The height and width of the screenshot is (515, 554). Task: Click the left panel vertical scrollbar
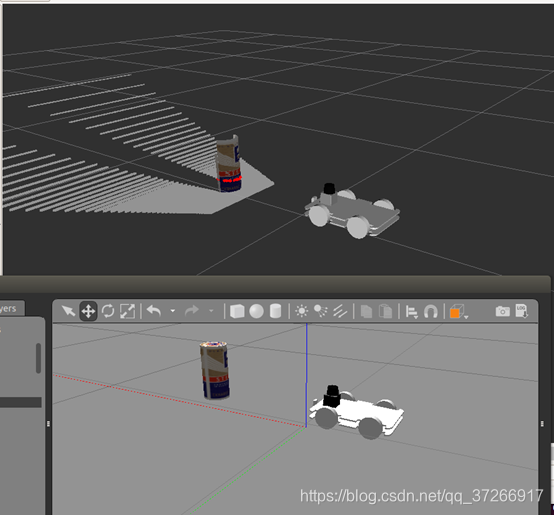tap(38, 358)
